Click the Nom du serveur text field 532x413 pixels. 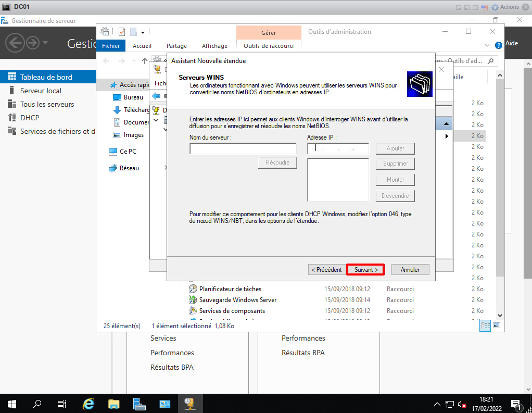pos(243,149)
